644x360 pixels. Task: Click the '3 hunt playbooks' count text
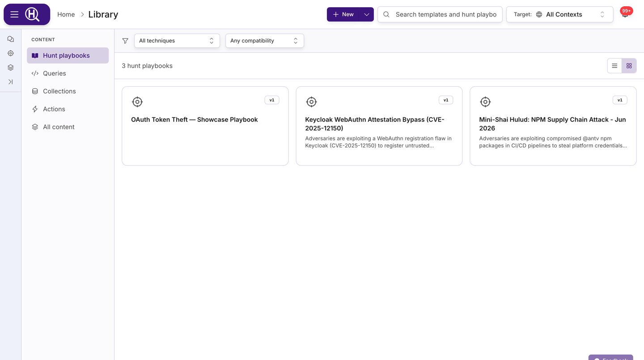(147, 66)
